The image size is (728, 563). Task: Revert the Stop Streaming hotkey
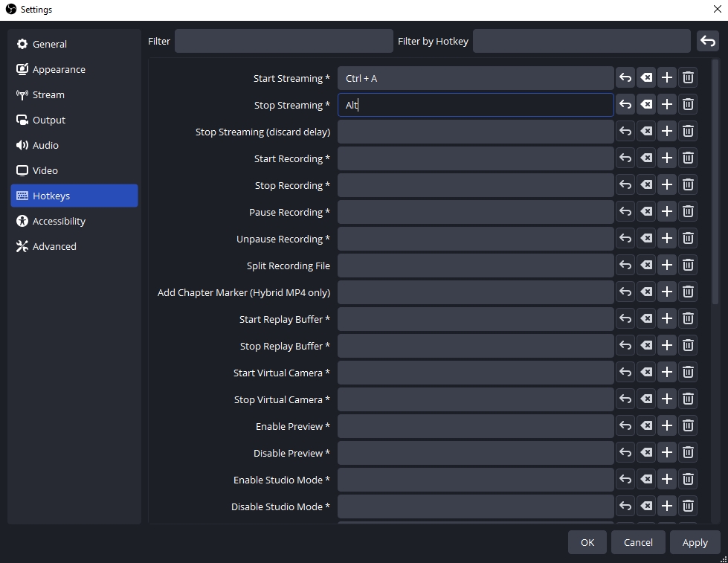(x=625, y=105)
